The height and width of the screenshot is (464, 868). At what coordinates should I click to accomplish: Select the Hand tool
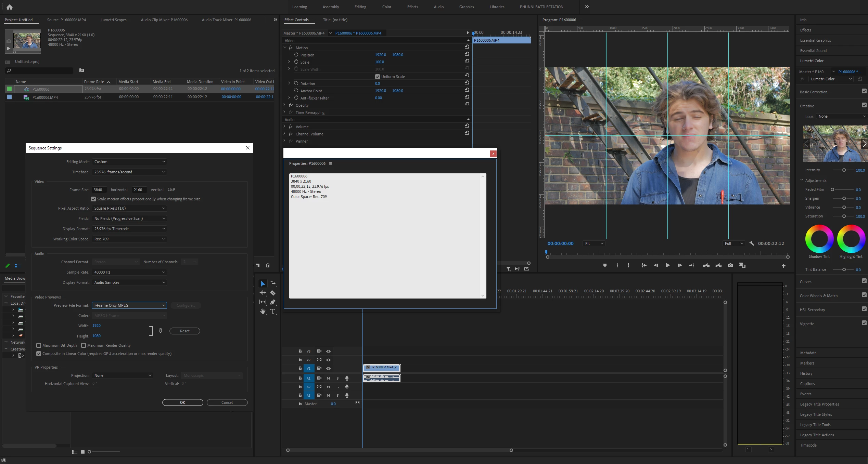point(263,311)
